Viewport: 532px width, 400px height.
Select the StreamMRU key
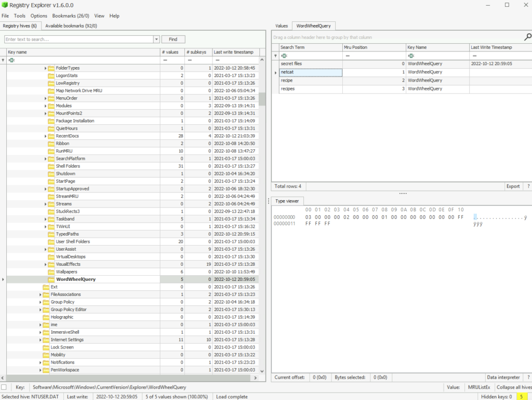pyautogui.click(x=67, y=196)
